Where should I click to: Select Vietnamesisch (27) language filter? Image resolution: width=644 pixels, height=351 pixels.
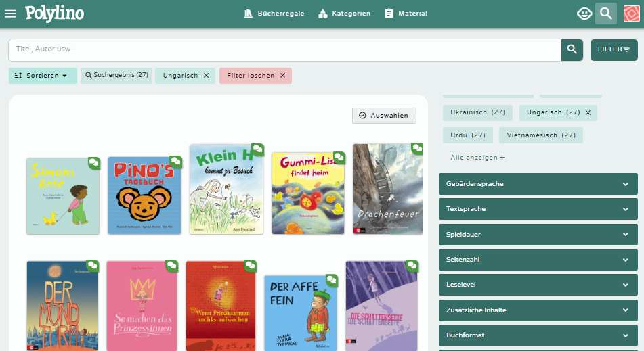click(541, 135)
